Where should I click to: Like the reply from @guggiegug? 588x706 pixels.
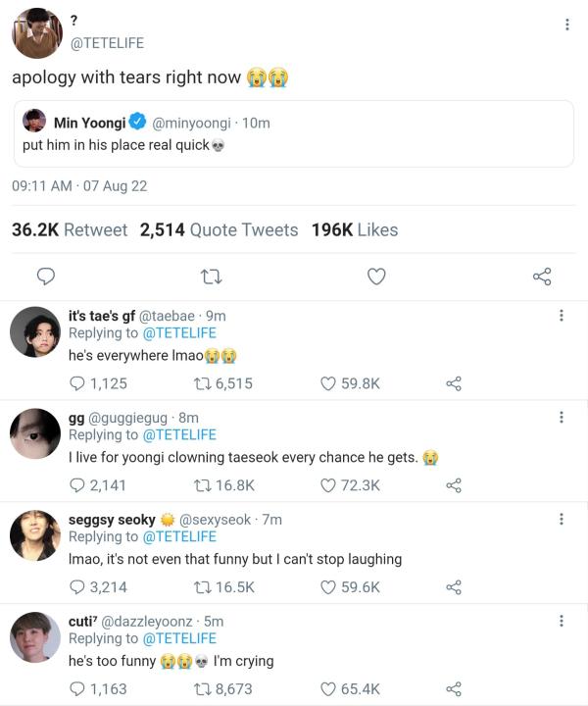point(329,485)
